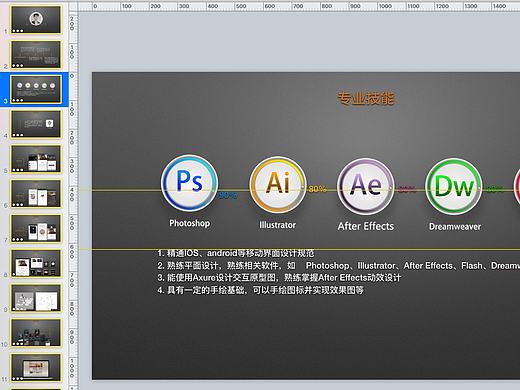Click the Illustrator label text
Viewport: 520px width, 390px height.
click(x=278, y=225)
